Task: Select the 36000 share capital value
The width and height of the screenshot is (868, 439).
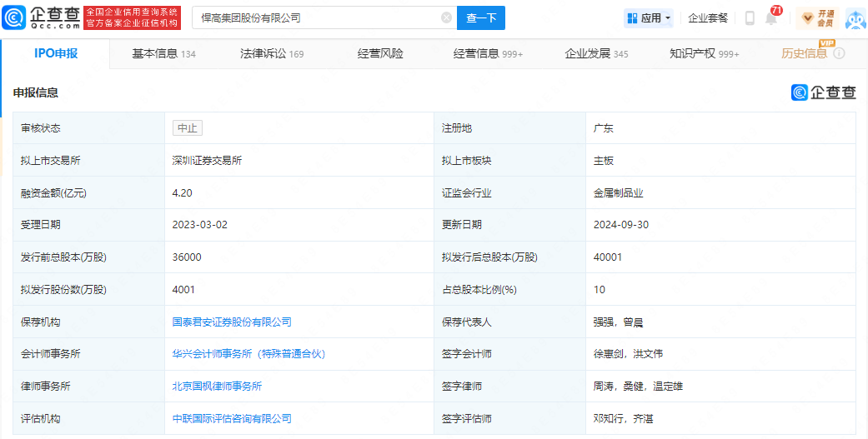Action: click(187, 257)
